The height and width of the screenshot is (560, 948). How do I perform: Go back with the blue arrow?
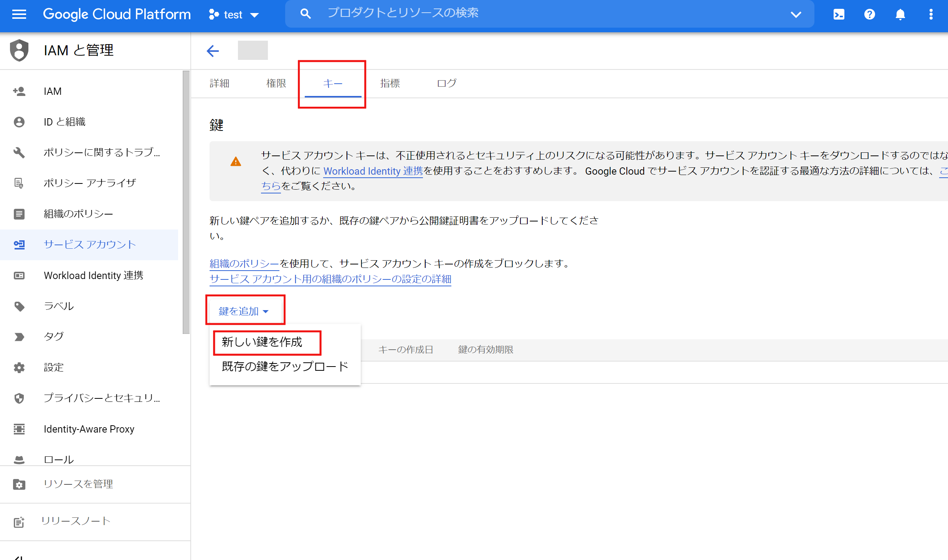(x=213, y=51)
